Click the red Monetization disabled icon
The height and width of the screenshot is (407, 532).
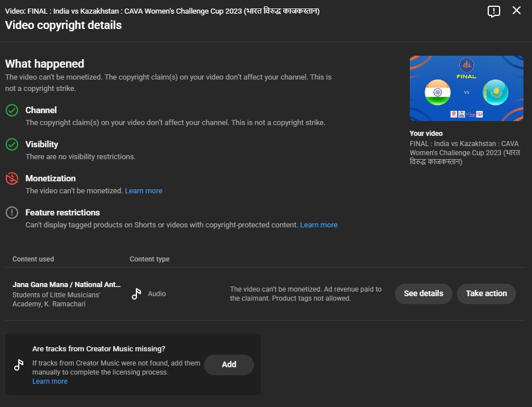pyautogui.click(x=12, y=178)
